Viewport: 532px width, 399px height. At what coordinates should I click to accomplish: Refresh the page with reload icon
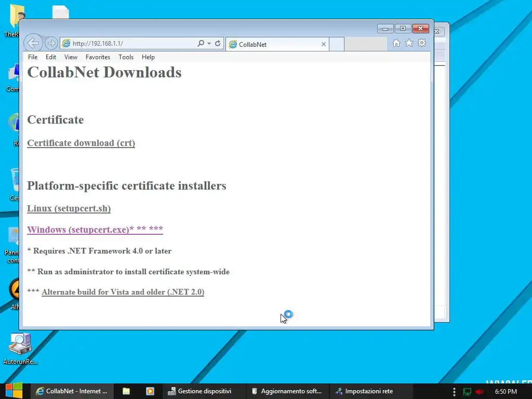(x=218, y=43)
